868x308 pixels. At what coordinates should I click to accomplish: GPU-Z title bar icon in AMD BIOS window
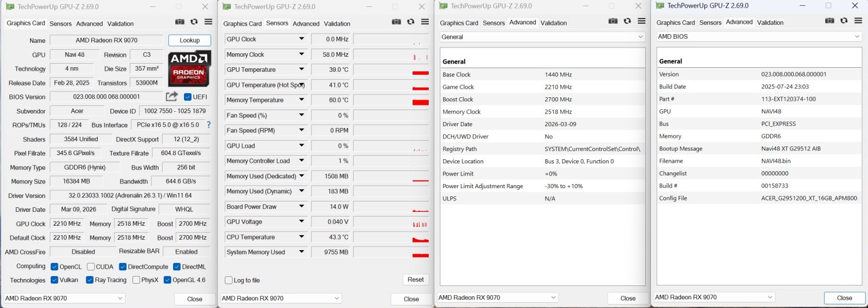click(660, 5)
